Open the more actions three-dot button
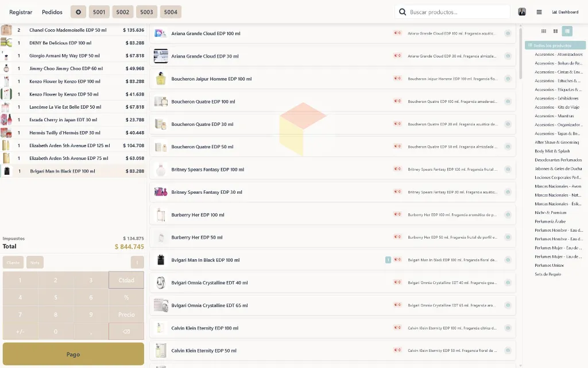This screenshot has width=588, height=368. pyautogui.click(x=137, y=262)
